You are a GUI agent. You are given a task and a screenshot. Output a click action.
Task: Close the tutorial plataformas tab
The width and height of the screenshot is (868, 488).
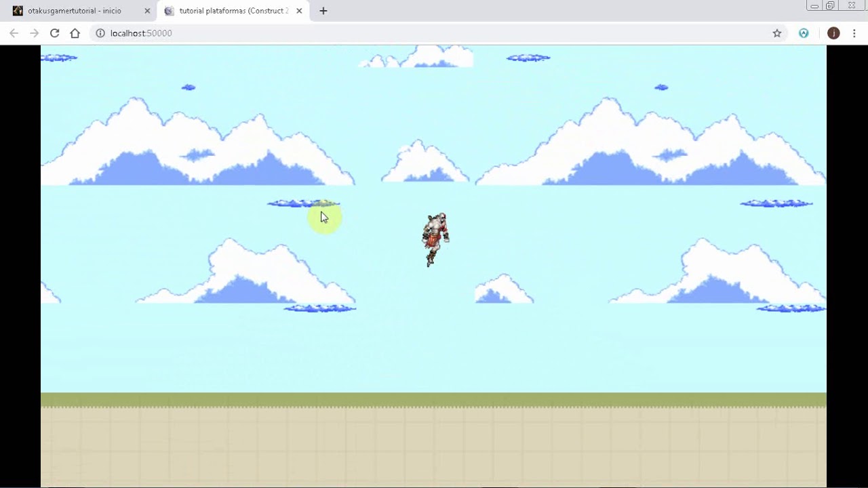coord(299,11)
